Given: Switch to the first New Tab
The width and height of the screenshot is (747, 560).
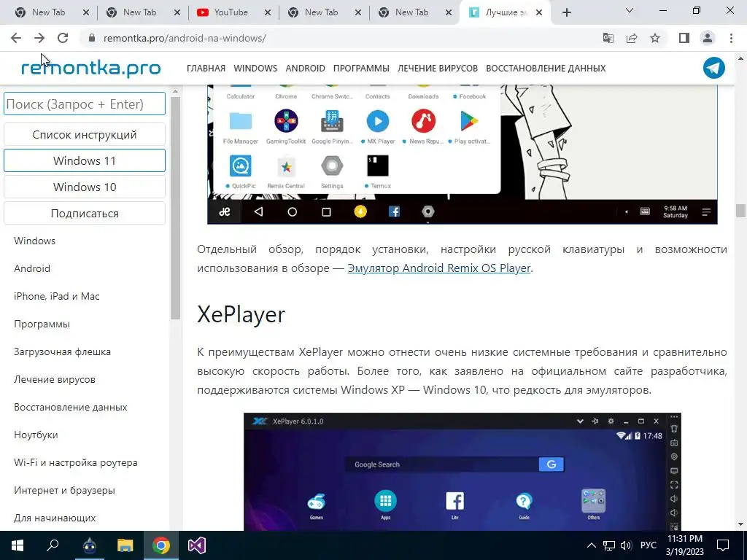Looking at the screenshot, I should point(50,12).
